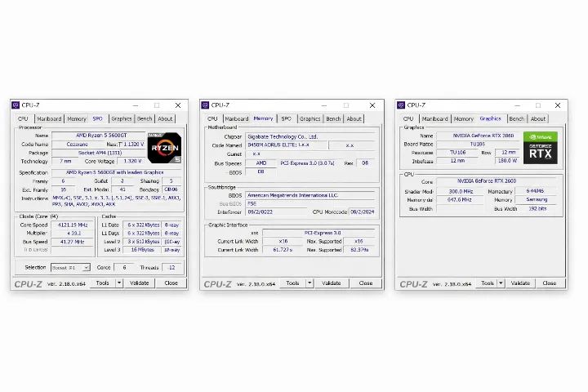This screenshot has width=588, height=392.
Task: Minimize the left CPU-Z window
Action: [x=136, y=105]
